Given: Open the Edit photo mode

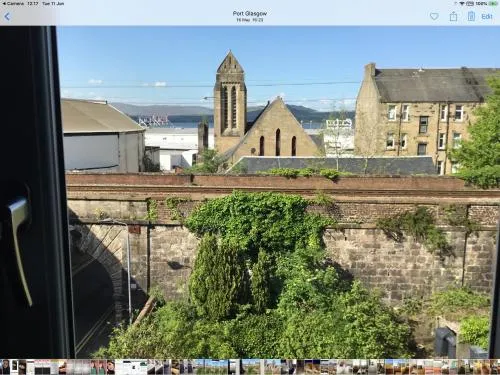Looking at the screenshot, I should tap(487, 16).
